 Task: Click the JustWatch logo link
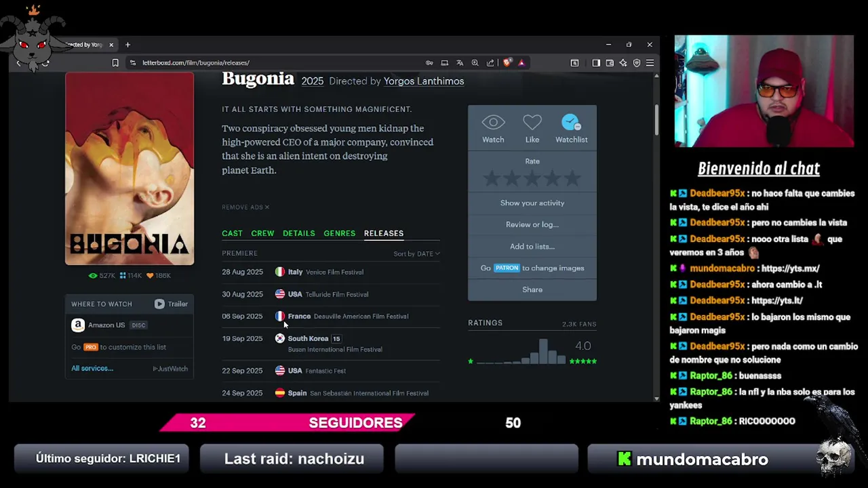pos(170,369)
